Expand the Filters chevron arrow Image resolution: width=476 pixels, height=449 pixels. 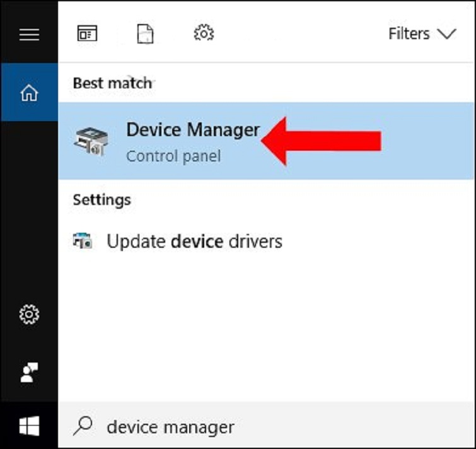click(x=446, y=34)
